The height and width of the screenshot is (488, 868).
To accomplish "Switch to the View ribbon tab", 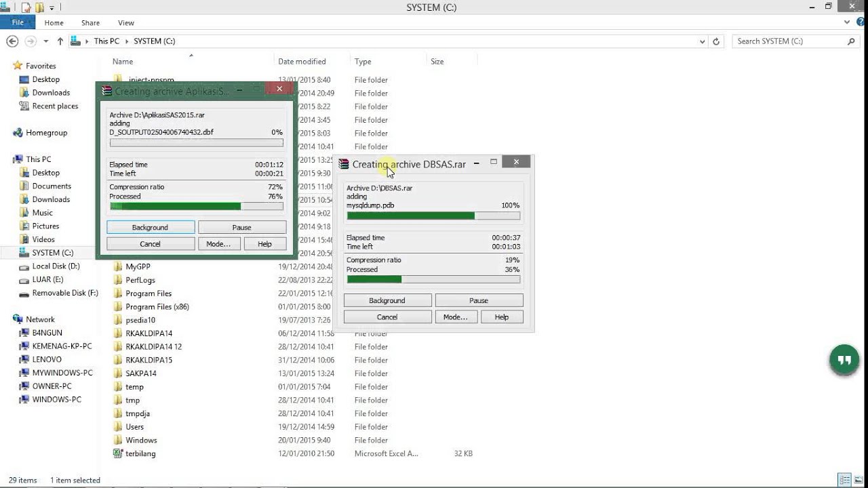I will (126, 22).
